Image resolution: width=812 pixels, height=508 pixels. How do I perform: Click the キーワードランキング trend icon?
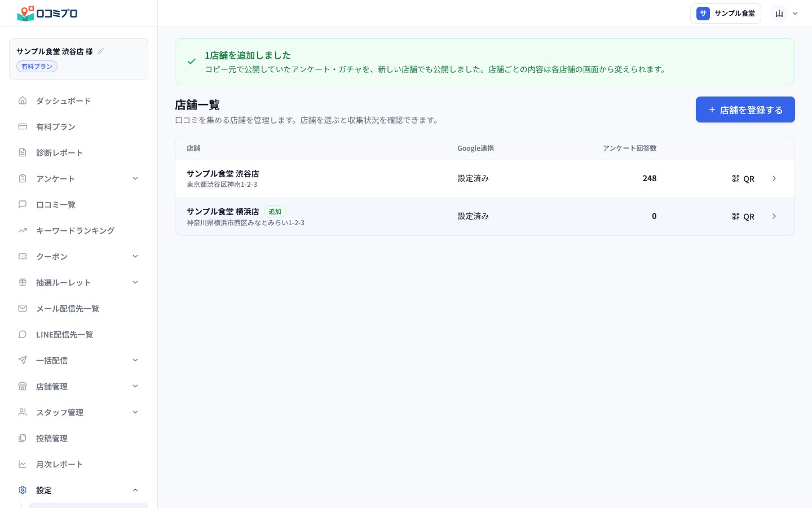[23, 230]
